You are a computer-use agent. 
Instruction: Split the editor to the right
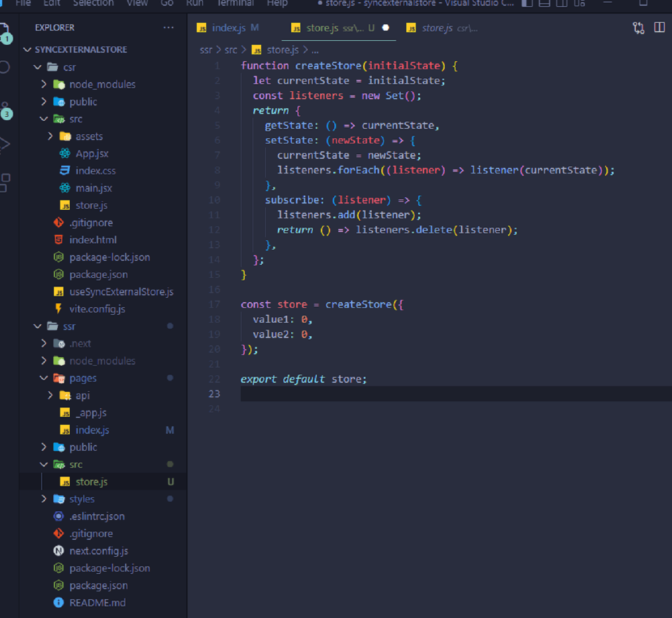(x=660, y=28)
